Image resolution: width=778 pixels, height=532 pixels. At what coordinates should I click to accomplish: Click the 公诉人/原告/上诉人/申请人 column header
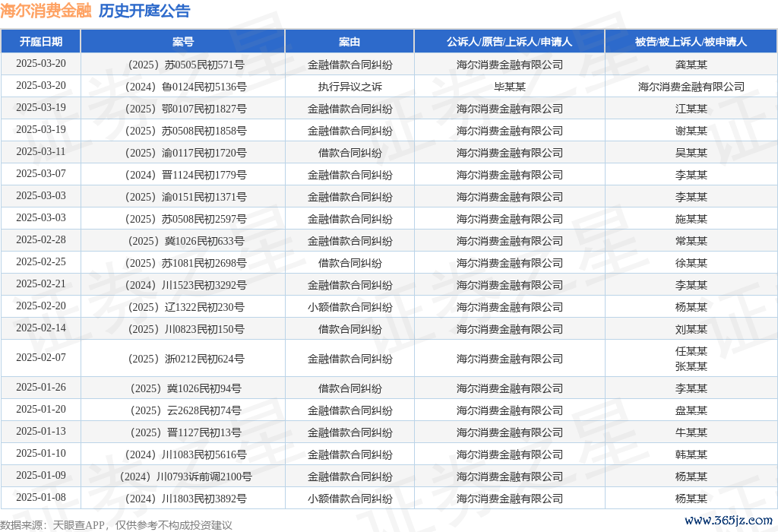[x=509, y=42]
